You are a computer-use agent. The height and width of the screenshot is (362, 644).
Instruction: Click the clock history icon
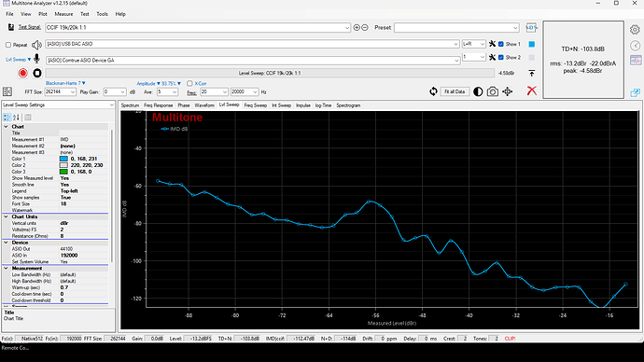635,46
